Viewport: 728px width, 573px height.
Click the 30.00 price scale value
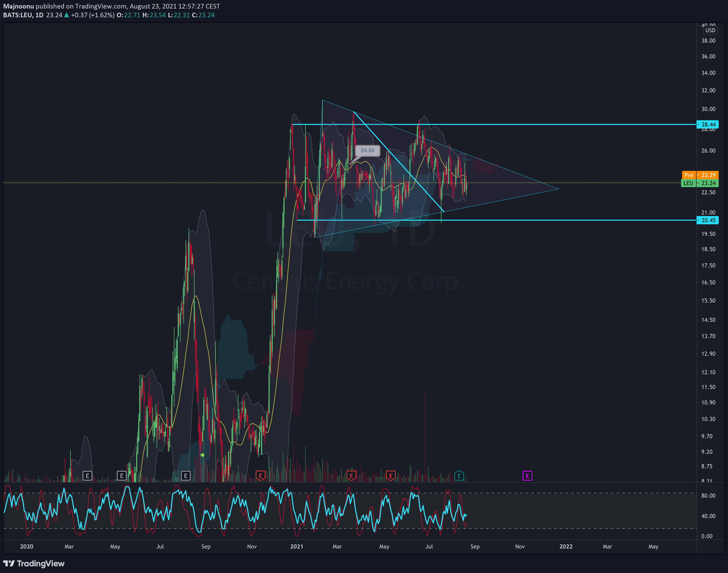(x=708, y=109)
